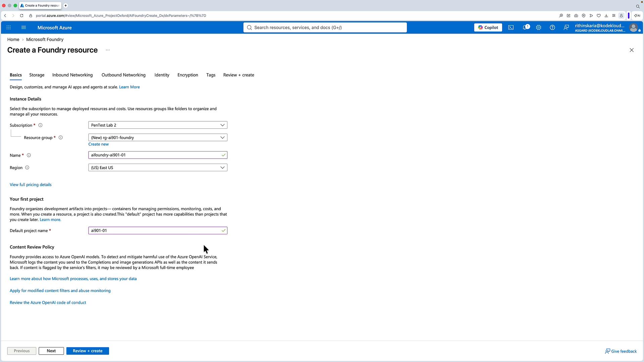Viewport: 644px width, 362px height.
Task: Switch to the Inbound Networking tab
Action: pos(72,75)
